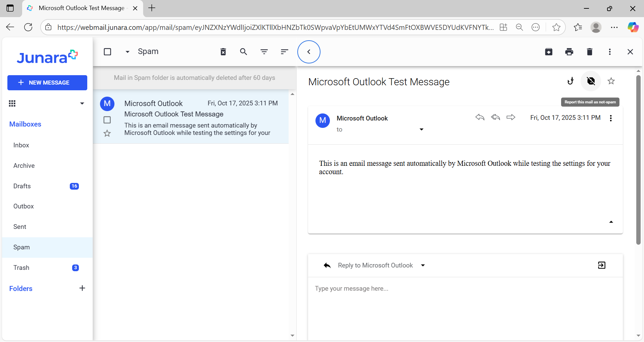Viewport: 644px width, 342px height.
Task: Click the Junara logo
Action: 47,57
